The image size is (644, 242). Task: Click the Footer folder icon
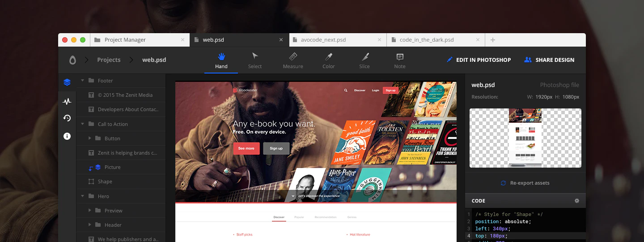[91, 81]
